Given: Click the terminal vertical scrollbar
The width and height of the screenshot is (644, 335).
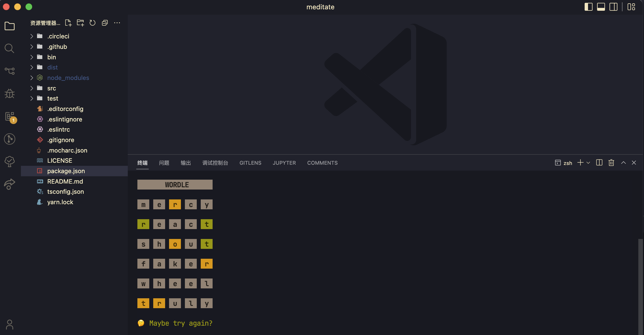Looking at the screenshot, I should (x=641, y=285).
